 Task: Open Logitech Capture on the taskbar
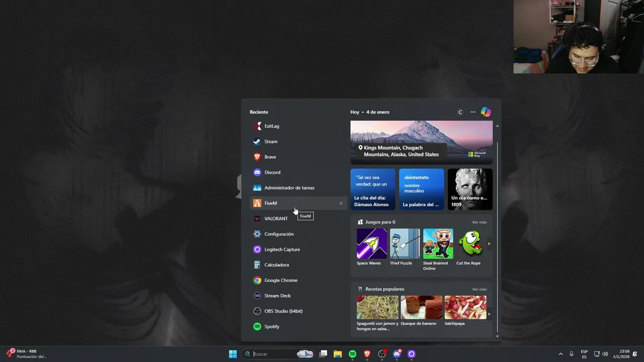(x=412, y=354)
